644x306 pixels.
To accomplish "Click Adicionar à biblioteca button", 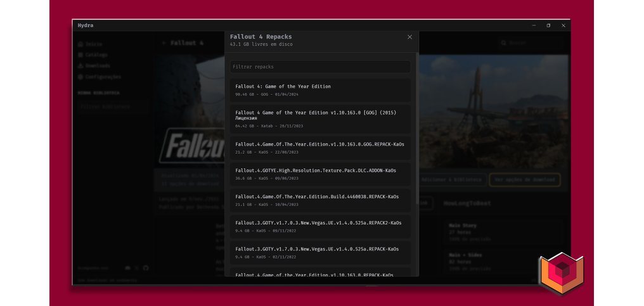I will (x=452, y=179).
